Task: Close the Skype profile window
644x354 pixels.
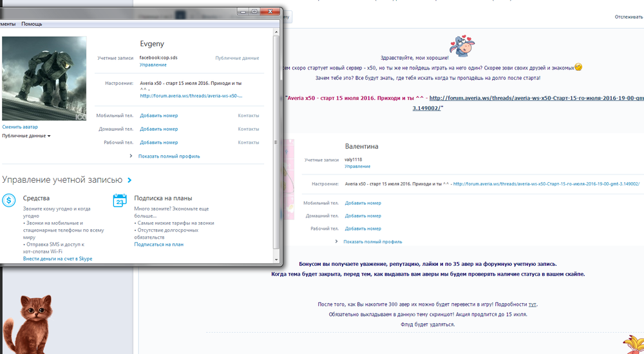Action: [x=271, y=11]
